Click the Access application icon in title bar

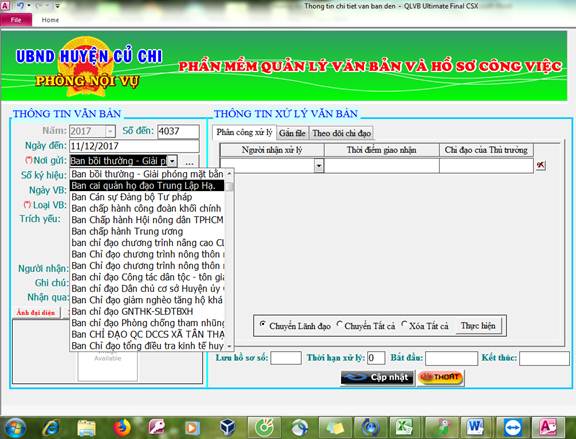[x=5, y=6]
